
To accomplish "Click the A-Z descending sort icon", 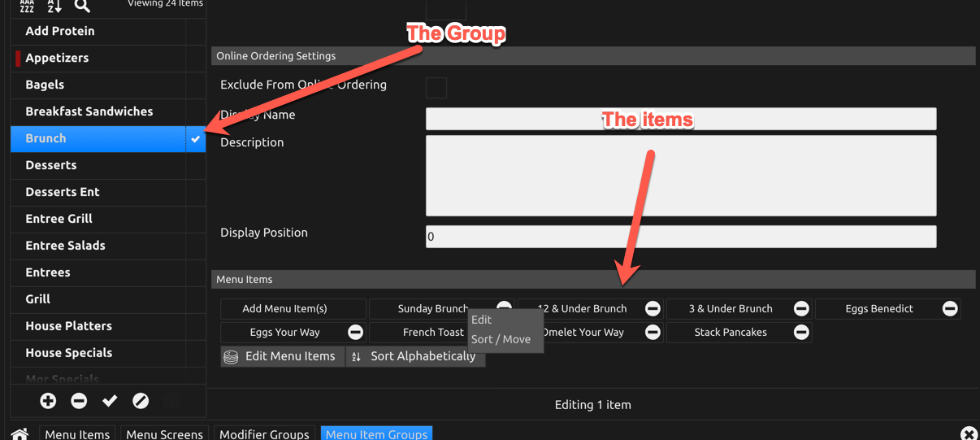I will [54, 6].
